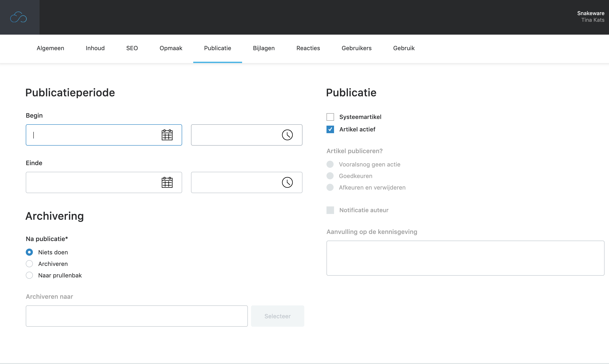609x364 pixels.
Task: Open the clock picker for Begin time
Action: [287, 135]
